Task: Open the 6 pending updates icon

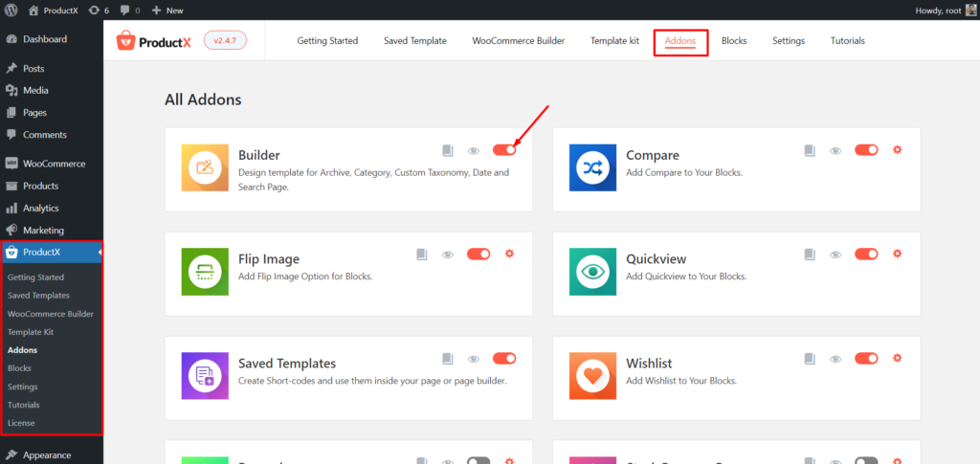Action: pos(100,10)
